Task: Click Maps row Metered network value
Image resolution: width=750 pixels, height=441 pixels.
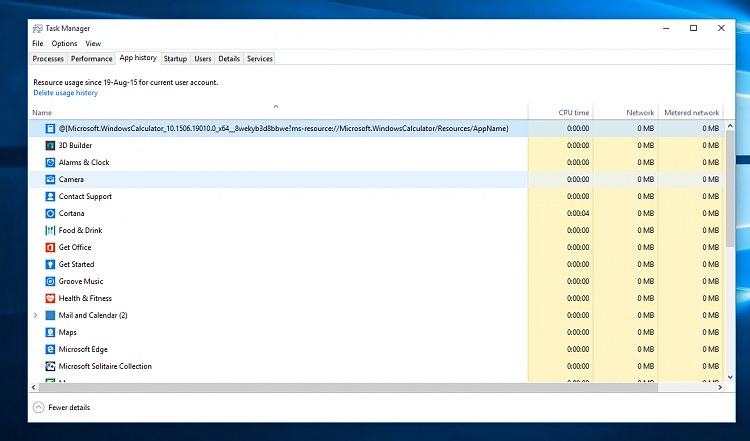Action: [710, 332]
